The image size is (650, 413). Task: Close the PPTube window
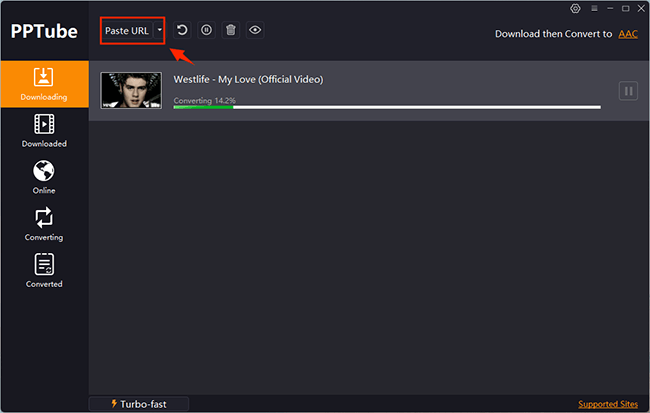(641, 8)
